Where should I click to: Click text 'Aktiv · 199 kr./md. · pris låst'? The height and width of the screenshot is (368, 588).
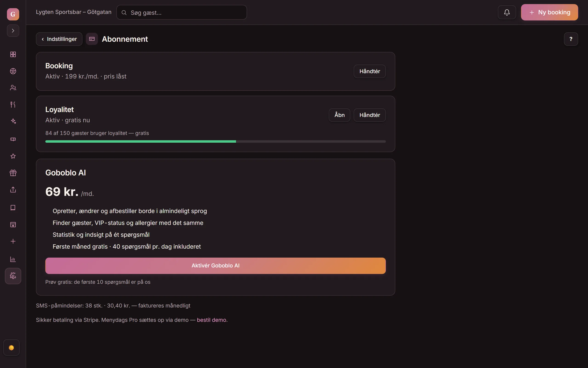pyautogui.click(x=86, y=76)
